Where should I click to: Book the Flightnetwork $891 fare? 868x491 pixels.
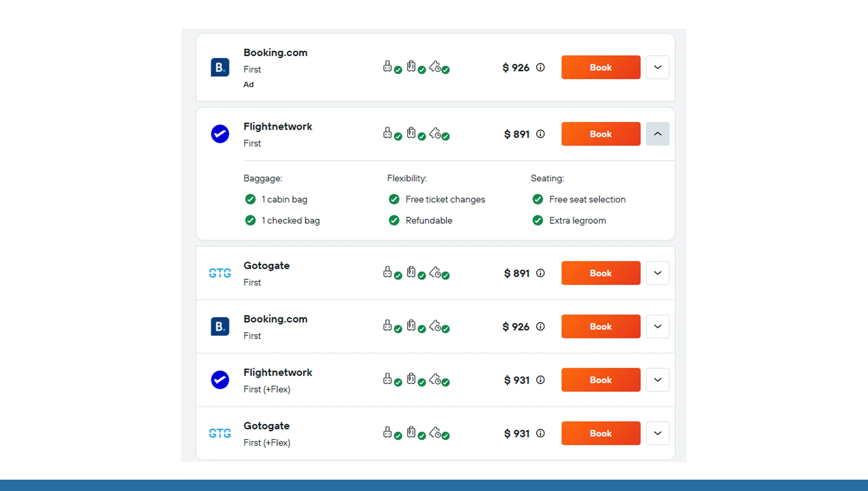click(x=601, y=134)
